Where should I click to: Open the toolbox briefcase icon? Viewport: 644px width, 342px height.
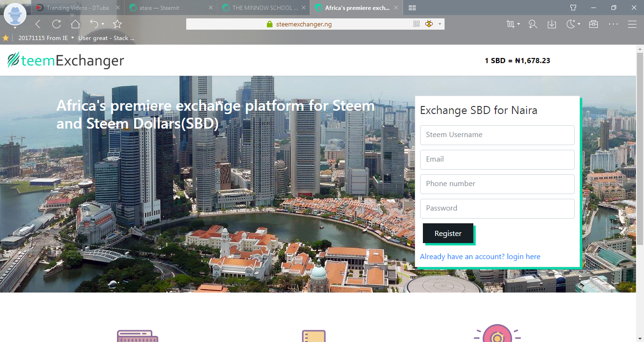pos(594,24)
